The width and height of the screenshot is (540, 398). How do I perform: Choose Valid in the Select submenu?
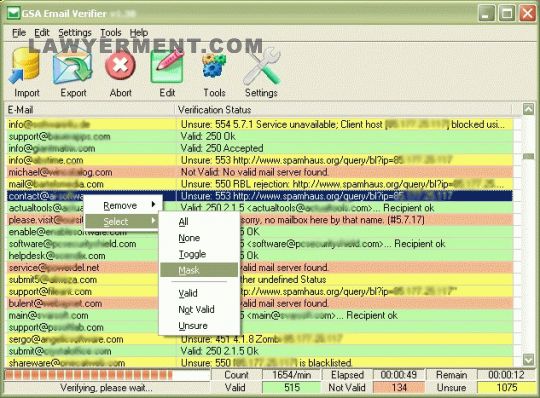pos(199,293)
